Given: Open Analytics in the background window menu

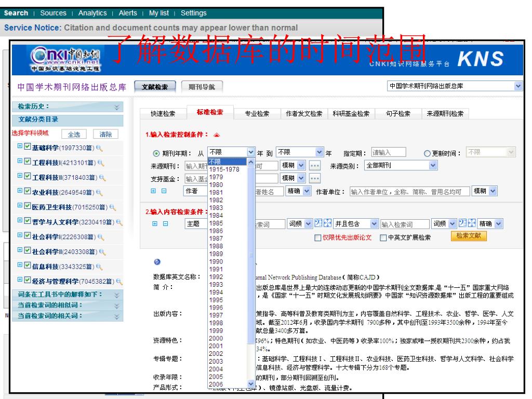Looking at the screenshot, I should [x=92, y=13].
